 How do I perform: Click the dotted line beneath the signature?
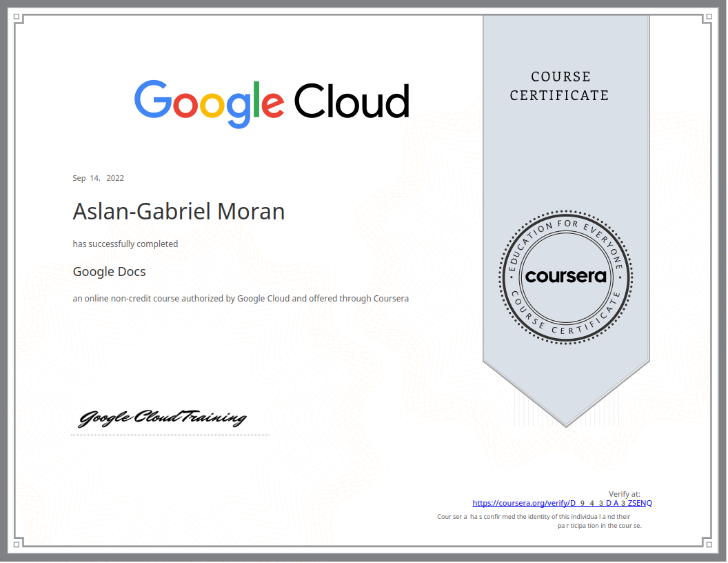pyautogui.click(x=170, y=435)
